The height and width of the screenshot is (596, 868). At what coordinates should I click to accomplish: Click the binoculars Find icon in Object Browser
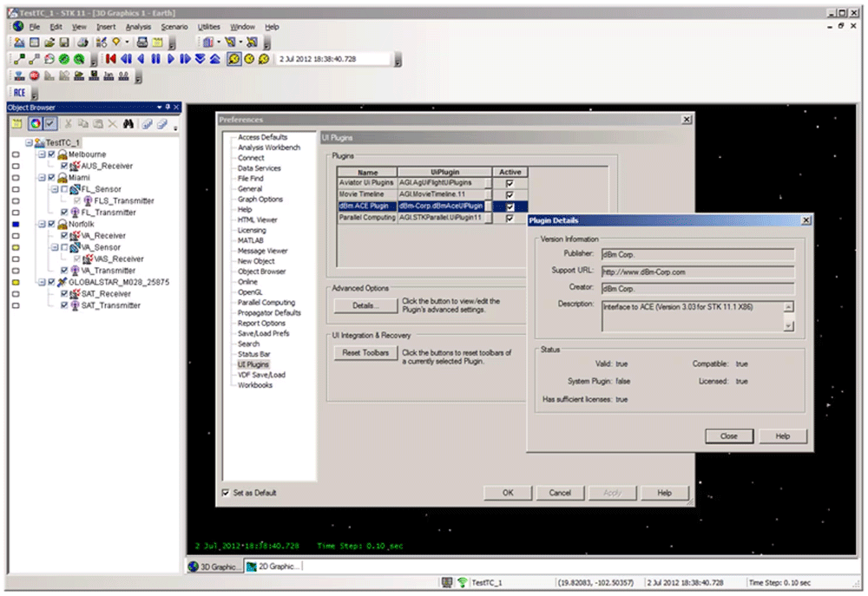128,124
